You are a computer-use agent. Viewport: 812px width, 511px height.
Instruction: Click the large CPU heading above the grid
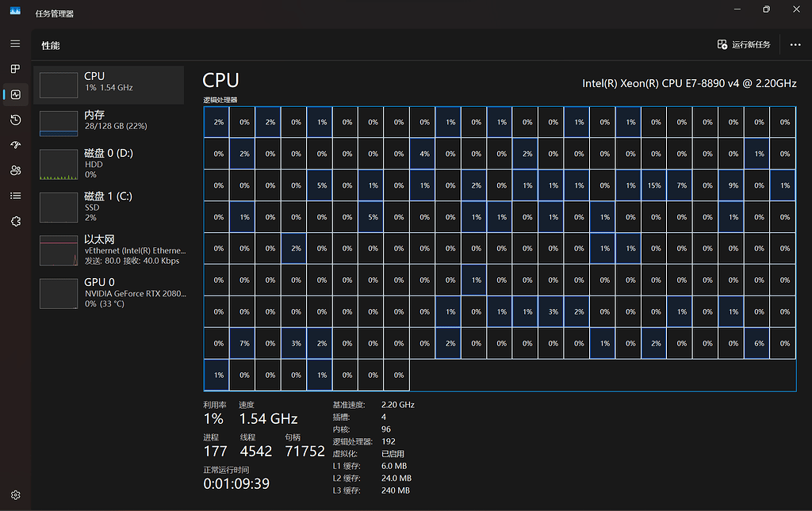(220, 81)
